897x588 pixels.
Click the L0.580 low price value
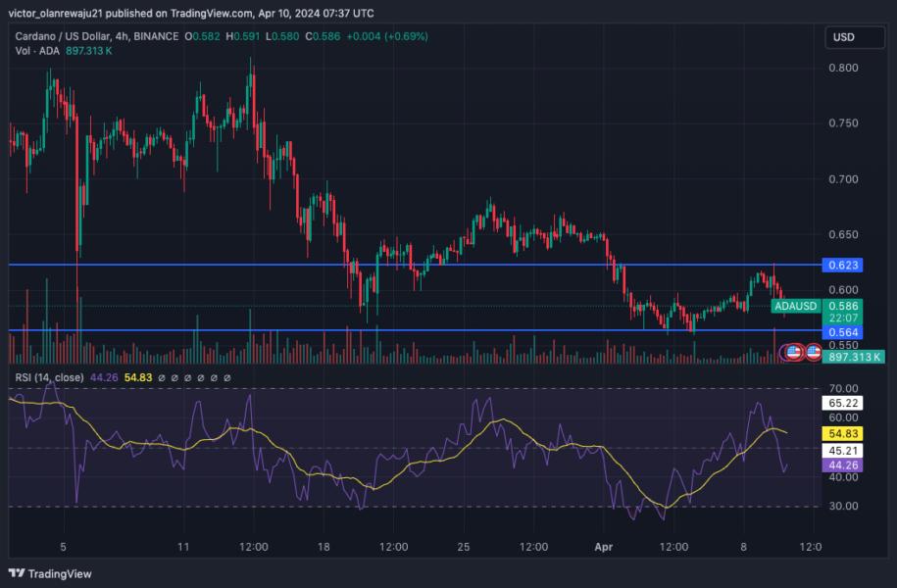tap(282, 36)
